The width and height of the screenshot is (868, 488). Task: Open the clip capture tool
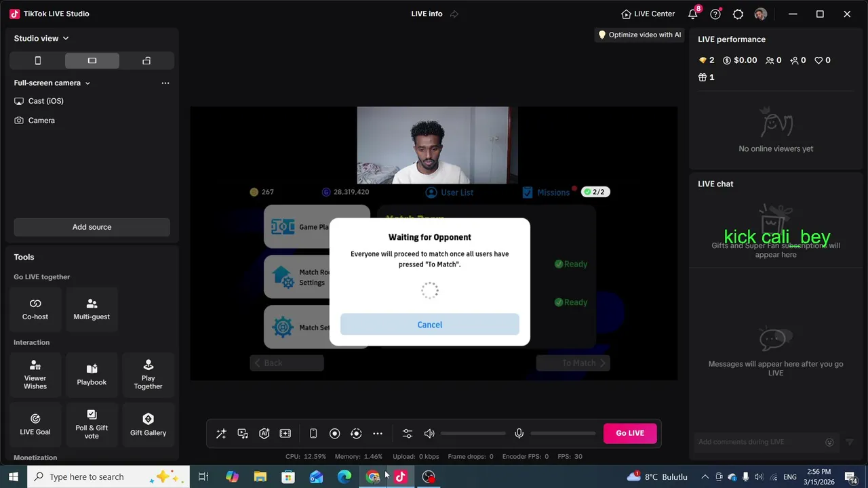(x=285, y=434)
